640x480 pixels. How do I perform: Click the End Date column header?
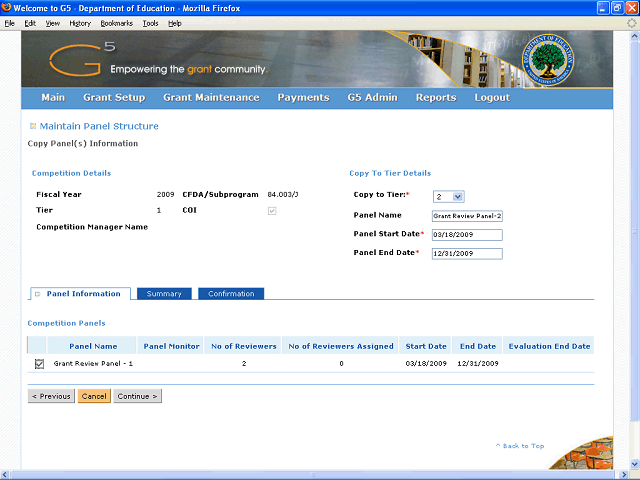point(478,346)
